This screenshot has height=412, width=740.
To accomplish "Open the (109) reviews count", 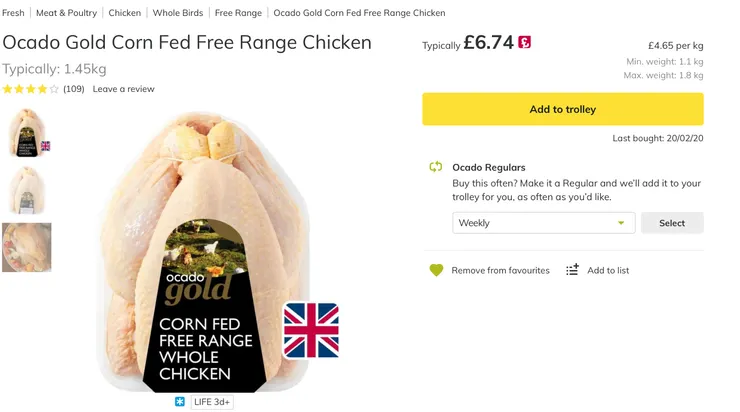I will point(74,89).
